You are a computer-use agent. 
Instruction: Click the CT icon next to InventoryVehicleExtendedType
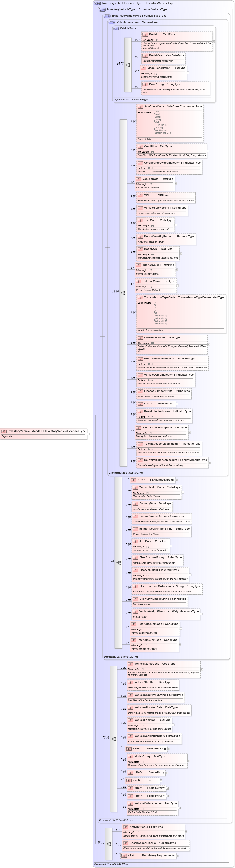click(98, 3)
